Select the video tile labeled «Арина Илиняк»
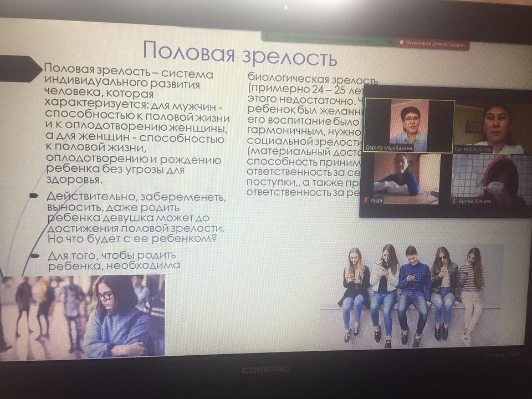 pyautogui.click(x=492, y=180)
